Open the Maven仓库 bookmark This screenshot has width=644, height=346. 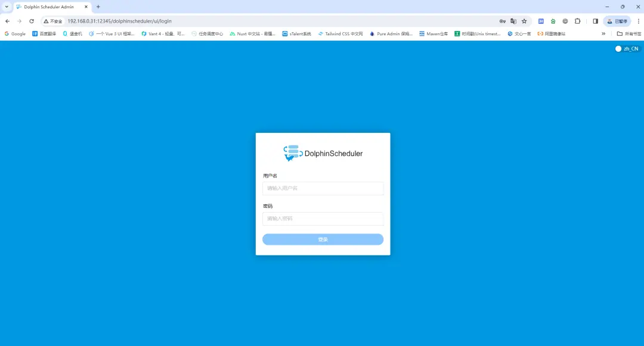tap(434, 34)
